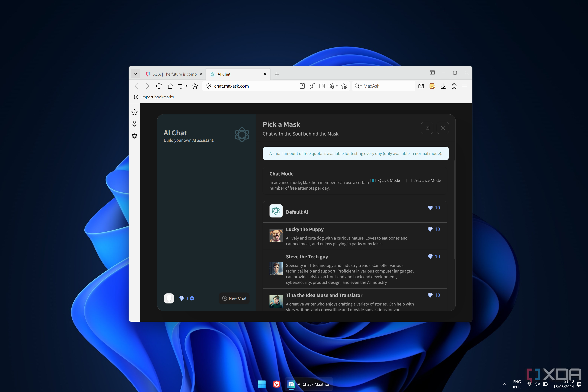Open Vivaldi from the taskbar

(276, 384)
